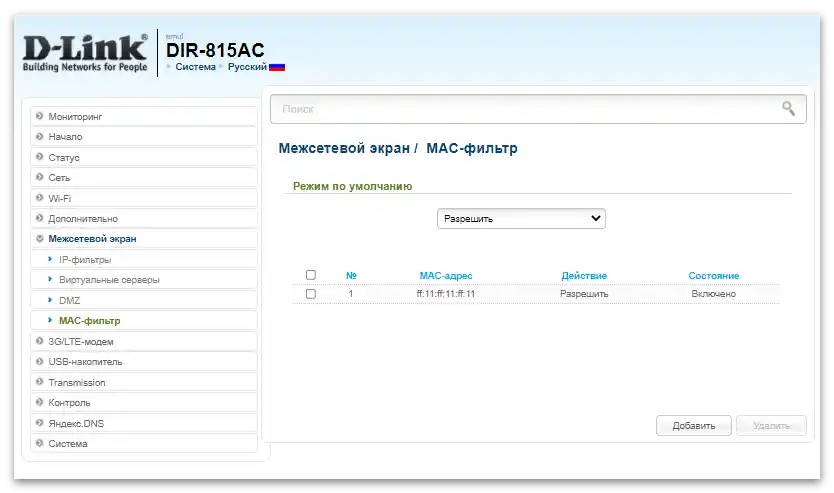834x493 pixels.
Task: Expand the Дополнительно menu
Action: 144,218
